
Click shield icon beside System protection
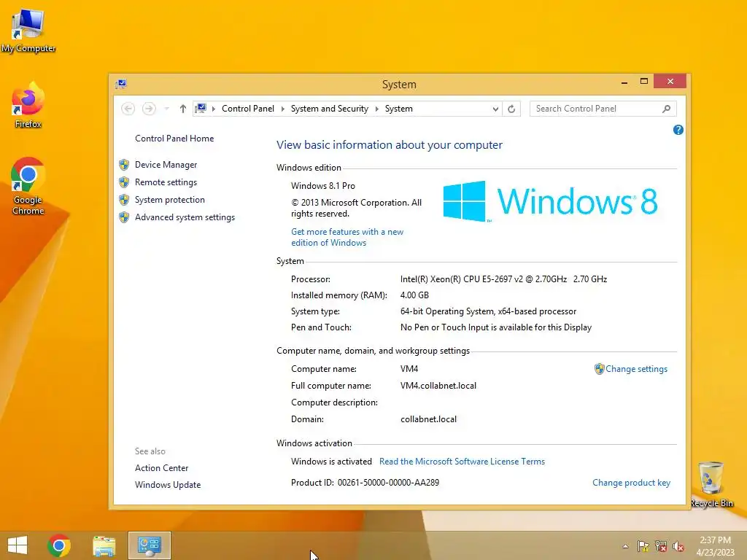pyautogui.click(x=124, y=200)
